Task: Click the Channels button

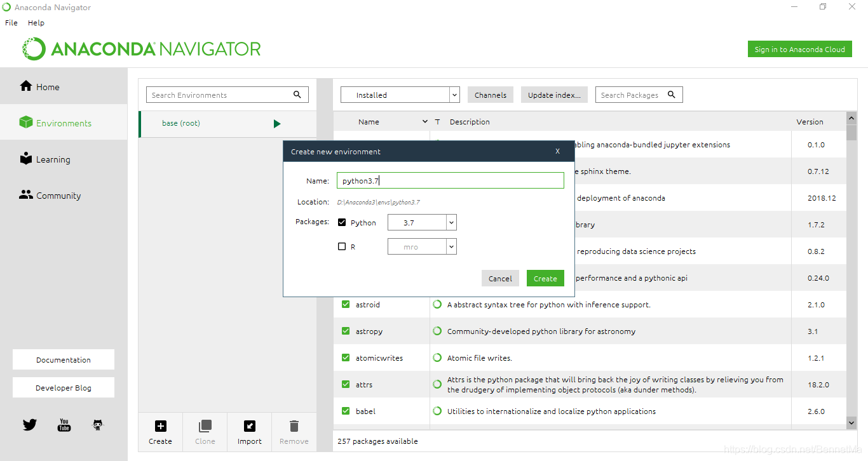Action: point(491,95)
